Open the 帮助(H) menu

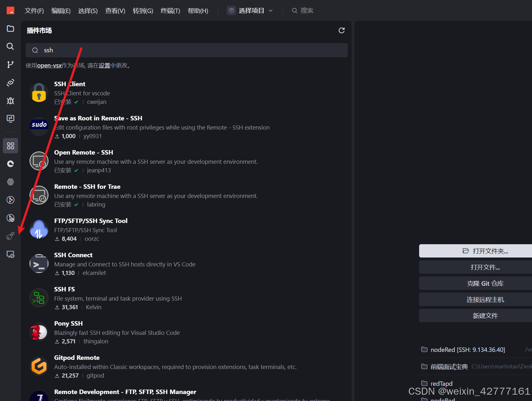[x=198, y=11]
